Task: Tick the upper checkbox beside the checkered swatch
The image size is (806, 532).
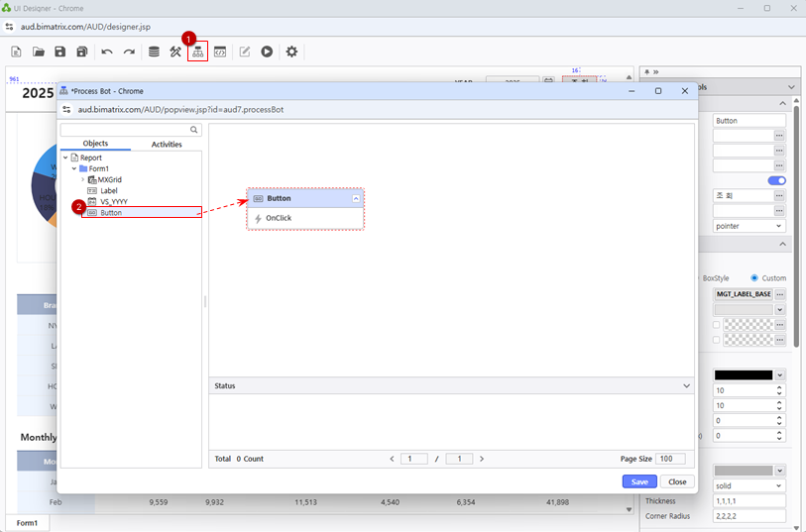Action: (x=717, y=324)
